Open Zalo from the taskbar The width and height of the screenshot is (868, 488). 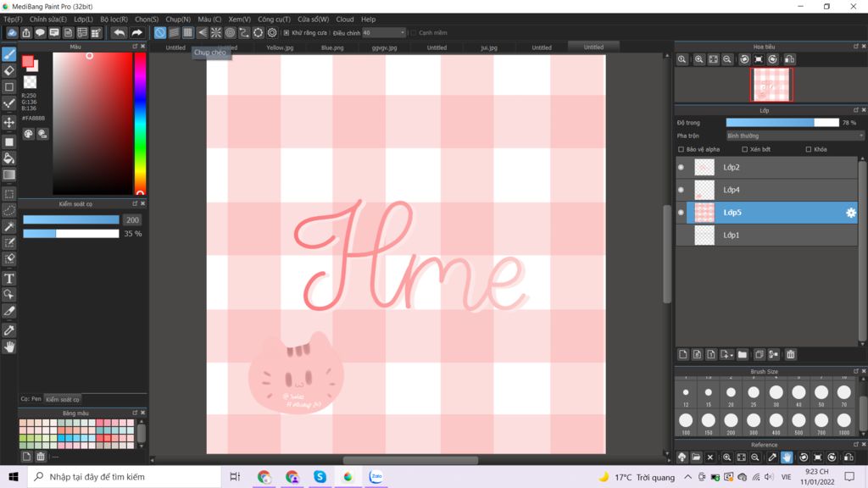click(x=376, y=476)
